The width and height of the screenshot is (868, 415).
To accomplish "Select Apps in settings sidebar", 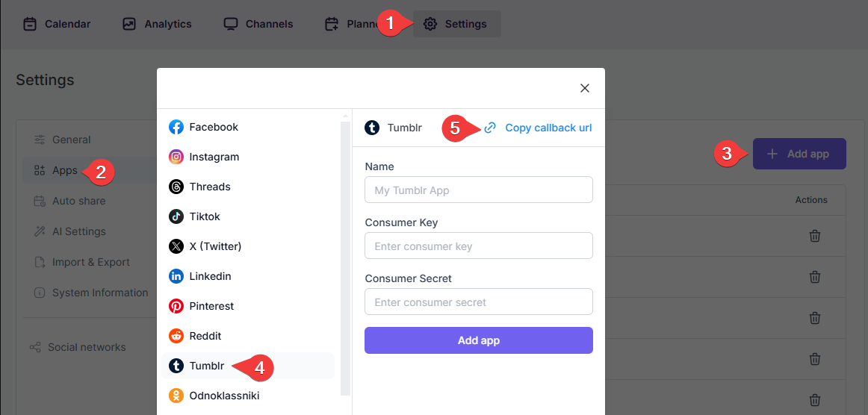I will (90, 170).
